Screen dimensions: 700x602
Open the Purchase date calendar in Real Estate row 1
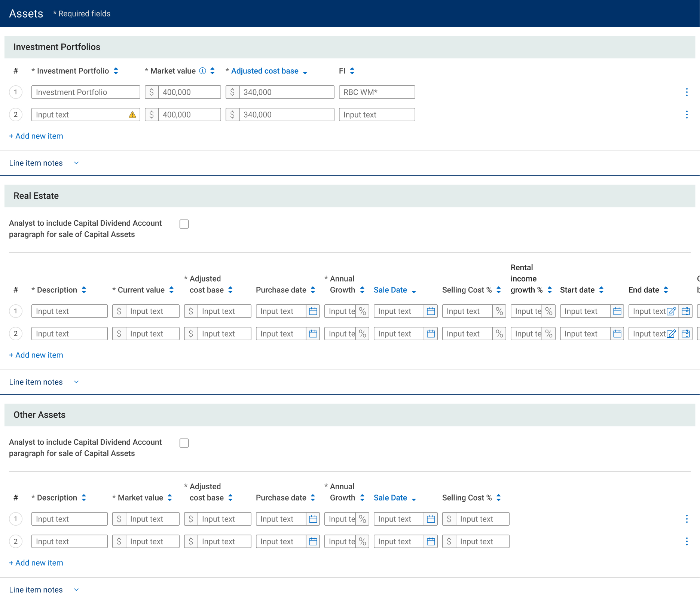coord(313,311)
